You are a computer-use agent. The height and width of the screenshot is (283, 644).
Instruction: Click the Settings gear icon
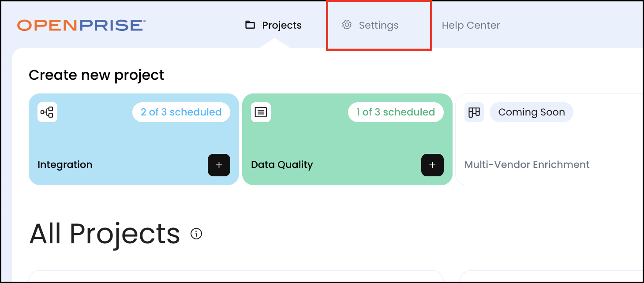click(347, 25)
